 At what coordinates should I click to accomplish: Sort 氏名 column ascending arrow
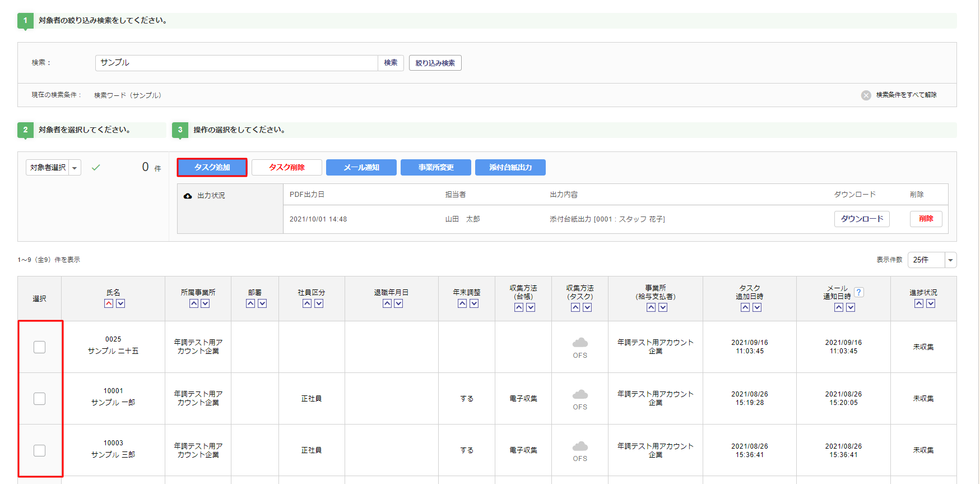(109, 303)
